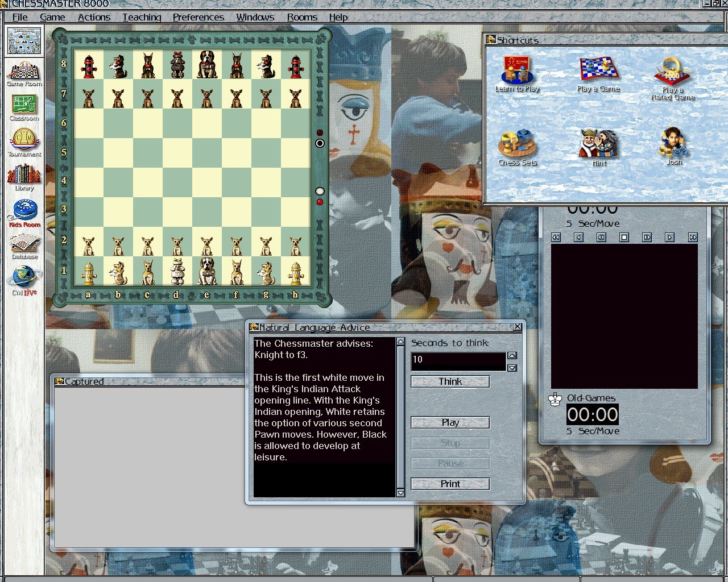Open the Teaching menu
The image size is (728, 582).
142,17
